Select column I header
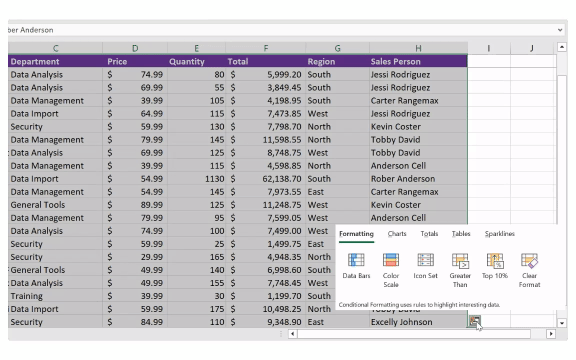 tap(489, 48)
